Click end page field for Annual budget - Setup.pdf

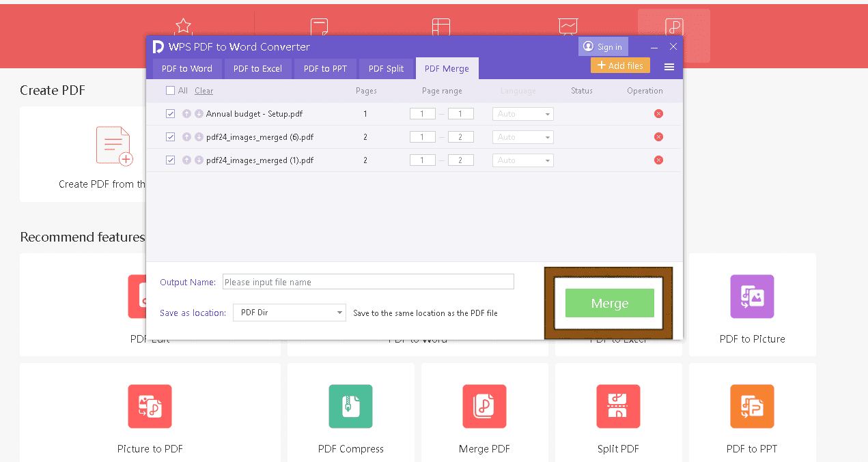tap(461, 114)
